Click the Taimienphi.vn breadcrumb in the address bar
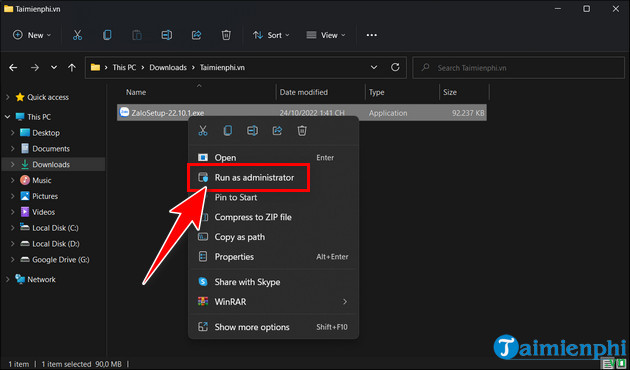The image size is (630, 370). pos(222,67)
